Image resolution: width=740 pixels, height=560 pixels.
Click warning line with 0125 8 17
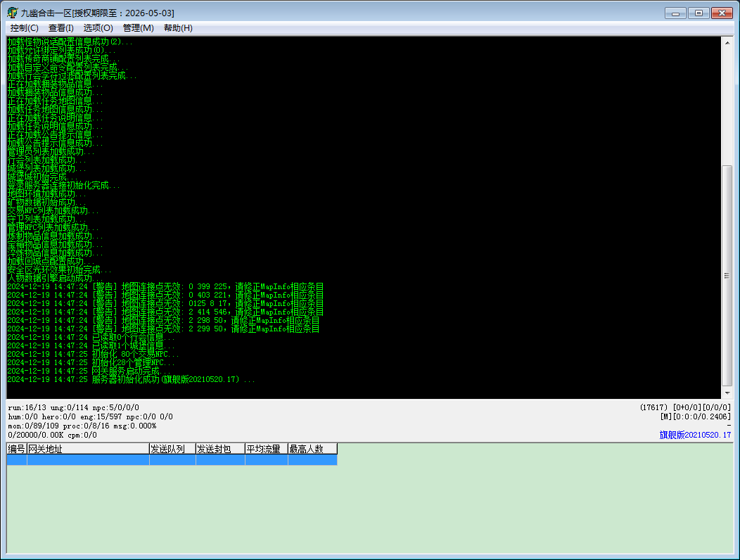pyautogui.click(x=165, y=304)
